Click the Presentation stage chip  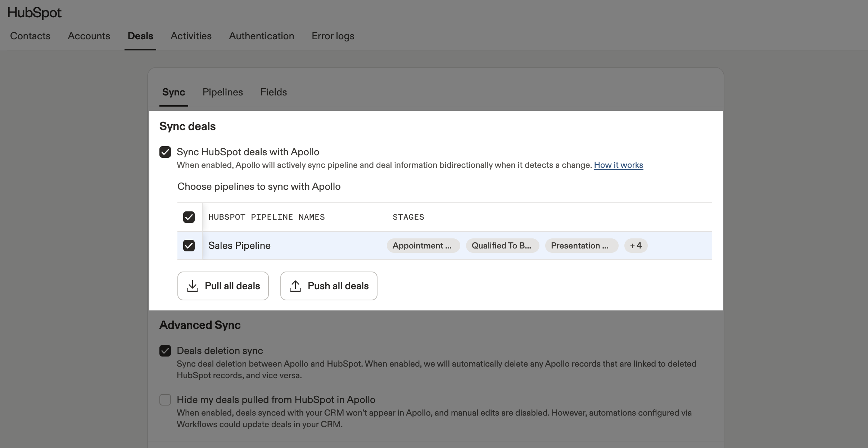(582, 246)
